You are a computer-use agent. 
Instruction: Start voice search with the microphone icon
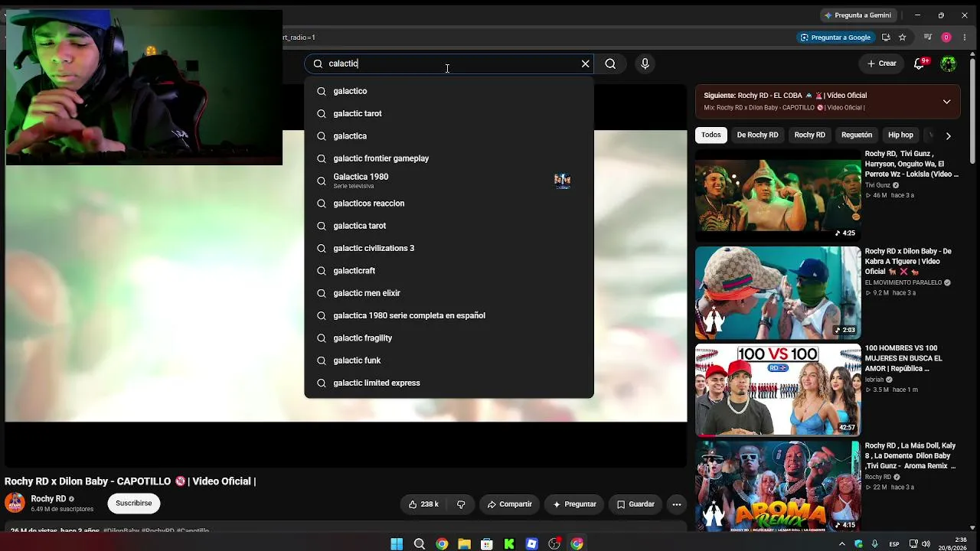(x=645, y=64)
